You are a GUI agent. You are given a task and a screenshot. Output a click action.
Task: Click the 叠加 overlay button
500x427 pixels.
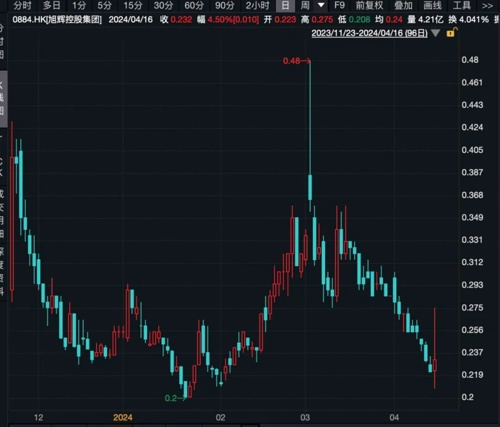click(403, 5)
